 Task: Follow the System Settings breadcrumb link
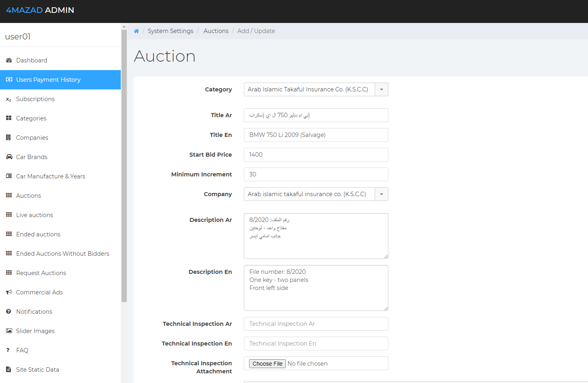[x=170, y=31]
